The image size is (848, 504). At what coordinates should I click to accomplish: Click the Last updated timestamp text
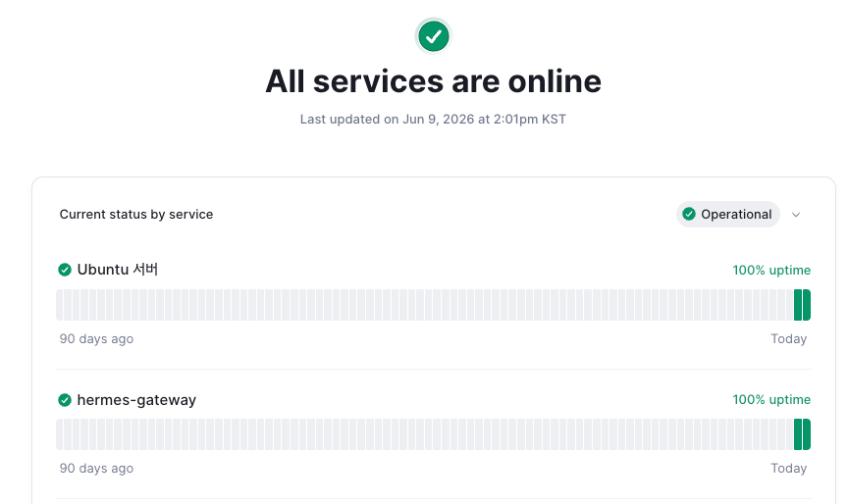pyautogui.click(x=433, y=120)
